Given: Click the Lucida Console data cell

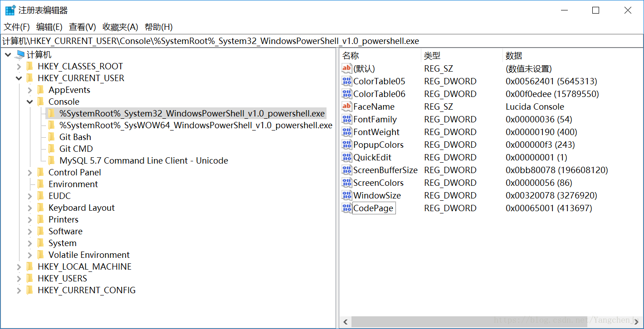Looking at the screenshot, I should click(535, 106).
